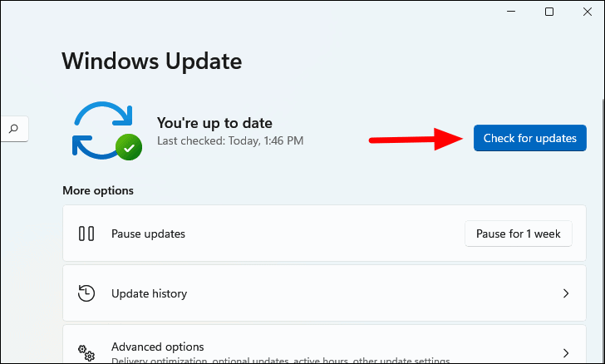The width and height of the screenshot is (605, 364).
Task: Click the You're up to date status text
Action: [214, 123]
